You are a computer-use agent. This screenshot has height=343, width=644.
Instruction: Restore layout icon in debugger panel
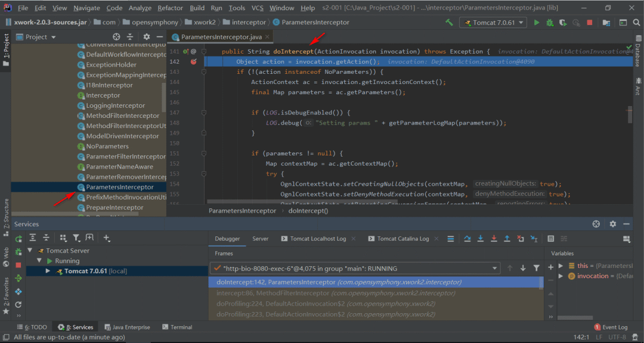pos(626,239)
